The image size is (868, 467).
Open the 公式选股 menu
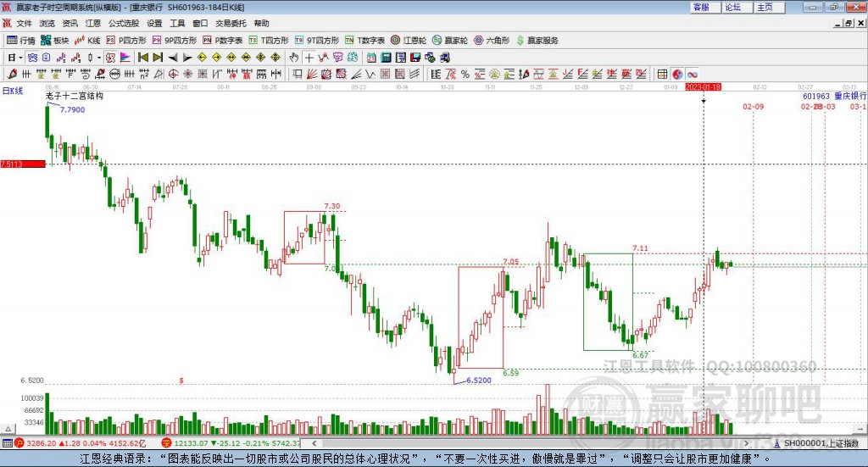tap(124, 23)
